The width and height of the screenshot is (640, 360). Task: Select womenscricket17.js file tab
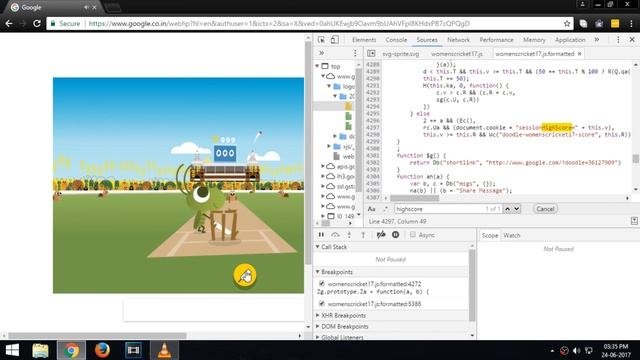click(457, 54)
